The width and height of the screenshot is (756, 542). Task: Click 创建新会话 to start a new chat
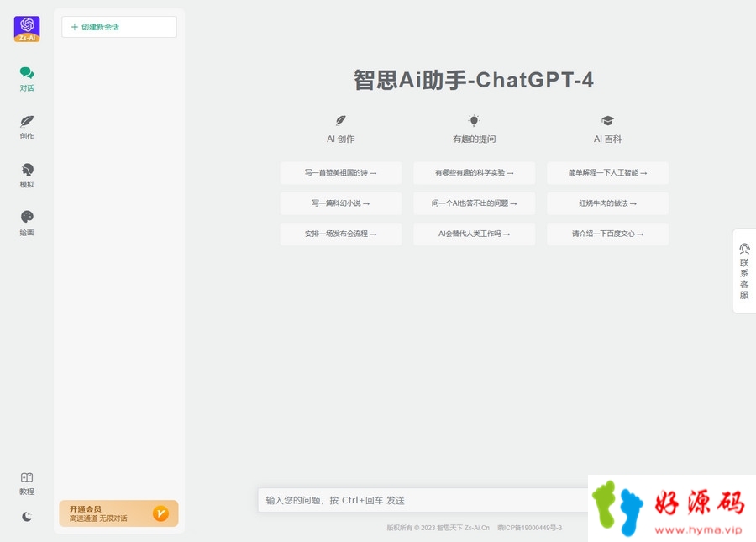[x=119, y=27]
